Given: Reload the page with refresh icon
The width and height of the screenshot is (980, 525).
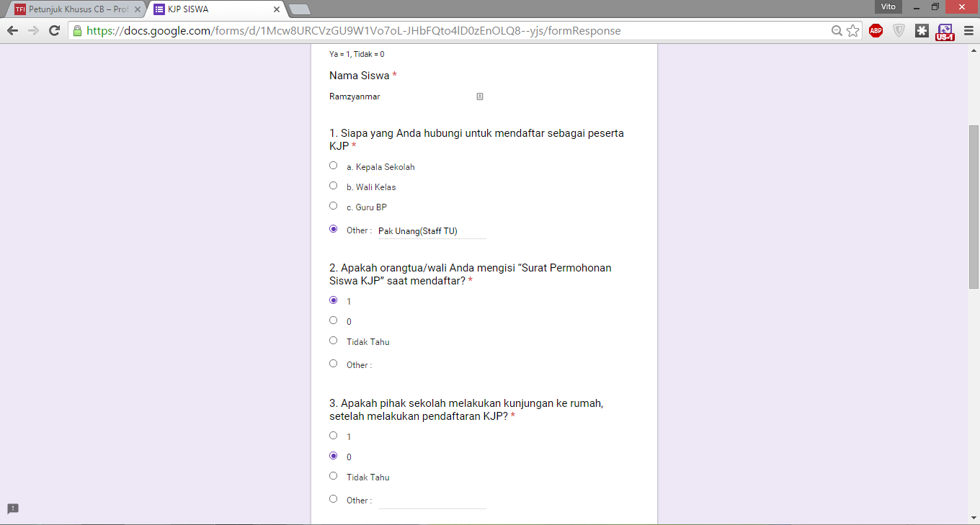Looking at the screenshot, I should 54,31.
